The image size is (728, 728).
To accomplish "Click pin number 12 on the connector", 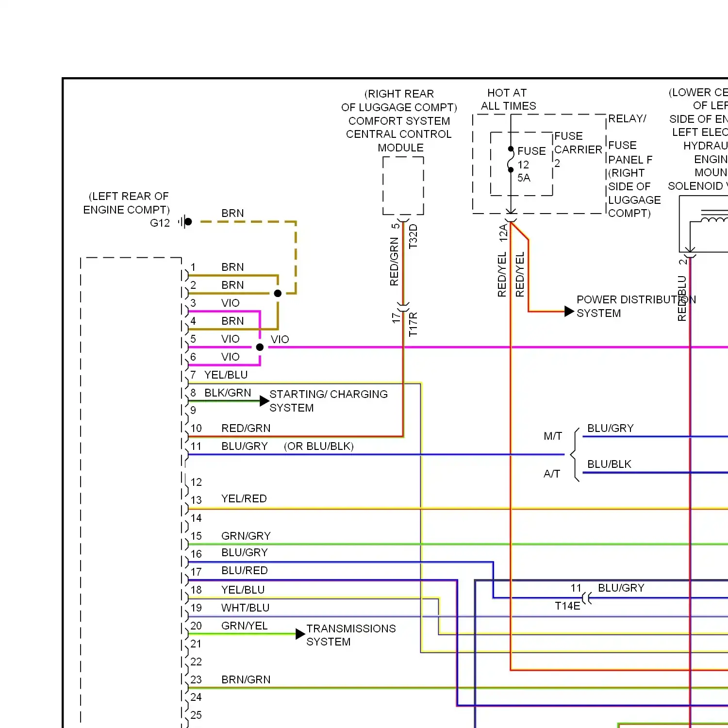I will coord(196,482).
